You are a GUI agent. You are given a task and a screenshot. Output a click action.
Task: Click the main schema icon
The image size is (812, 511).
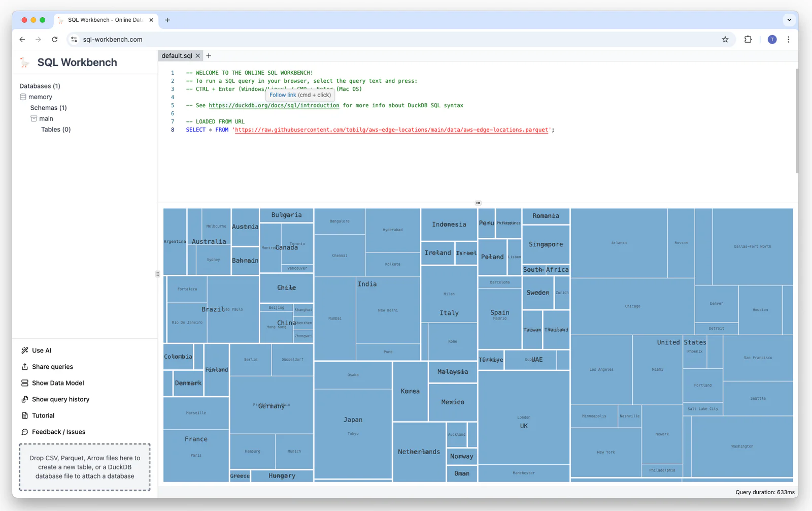(x=33, y=118)
